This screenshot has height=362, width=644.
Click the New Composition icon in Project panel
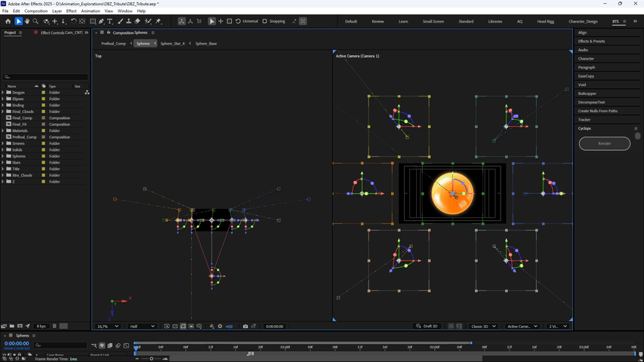[20, 326]
